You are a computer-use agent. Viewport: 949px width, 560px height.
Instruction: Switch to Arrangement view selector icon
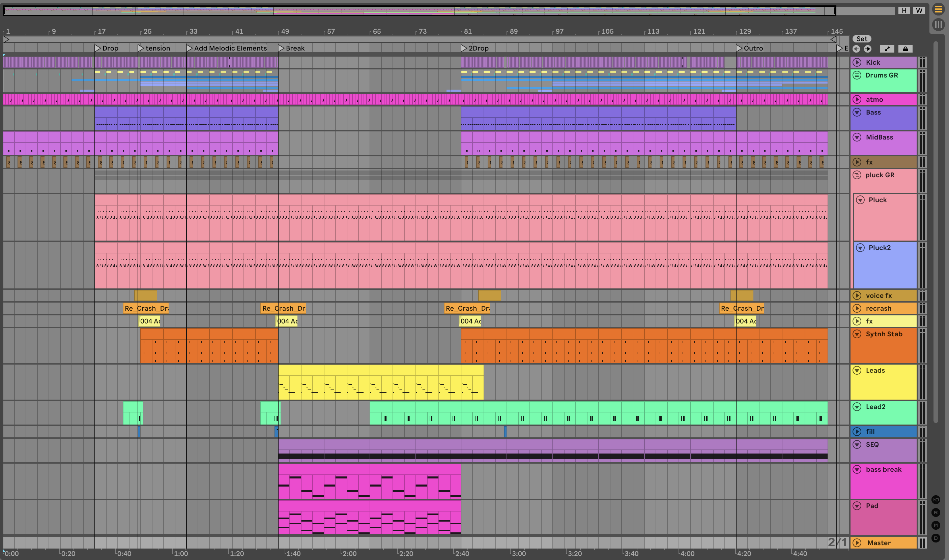tap(938, 9)
